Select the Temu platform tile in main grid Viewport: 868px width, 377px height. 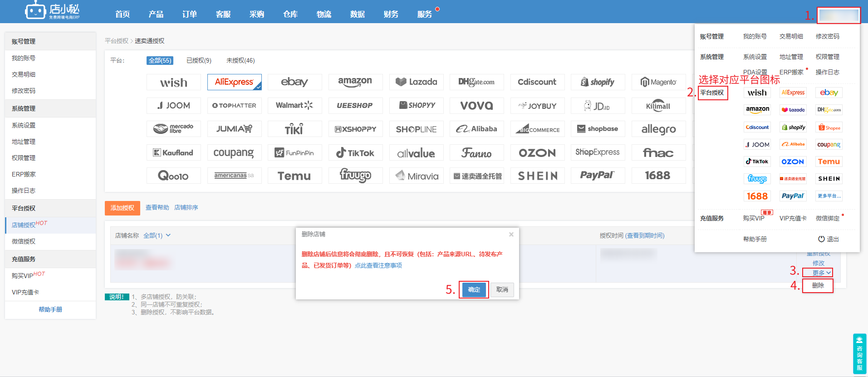click(295, 176)
